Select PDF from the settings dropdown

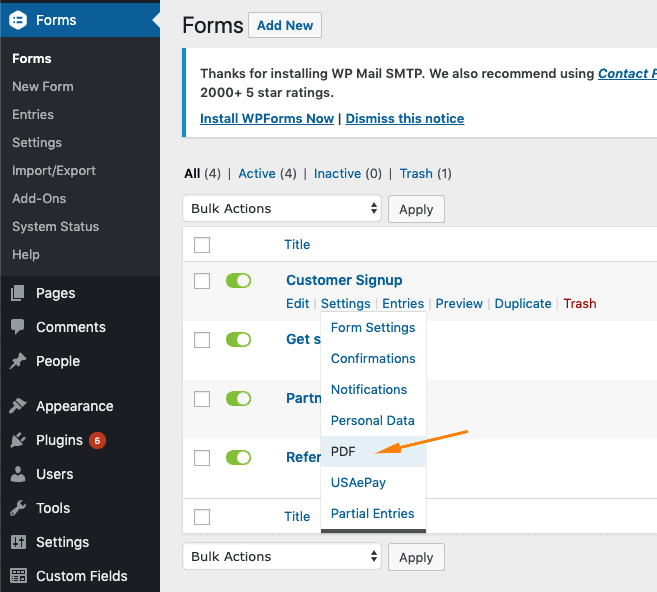373,452
